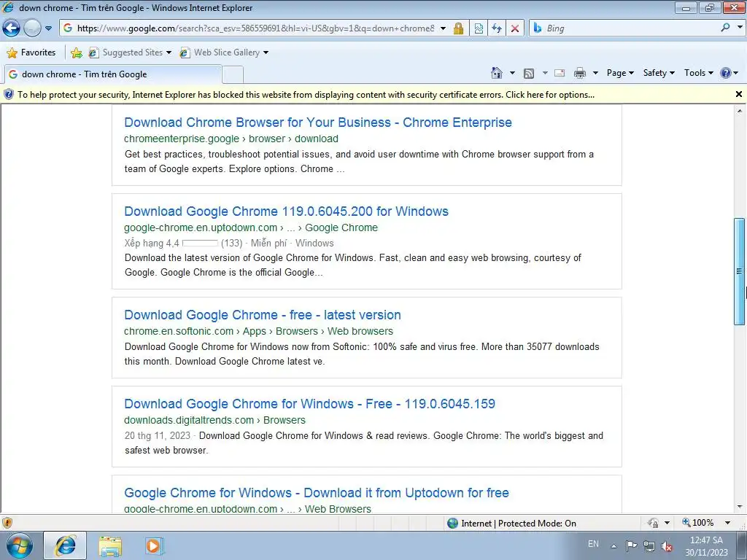Image resolution: width=747 pixels, height=560 pixels.
Task: Open Windows Media Player from taskbar
Action: 153,545
